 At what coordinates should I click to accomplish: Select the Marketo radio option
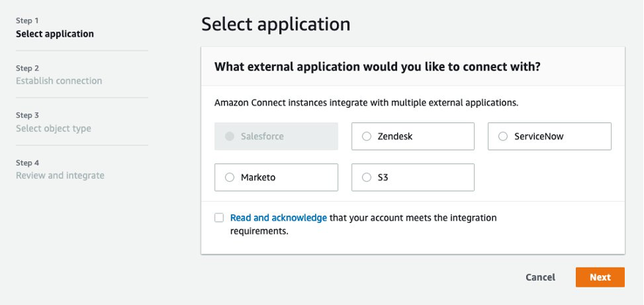230,177
